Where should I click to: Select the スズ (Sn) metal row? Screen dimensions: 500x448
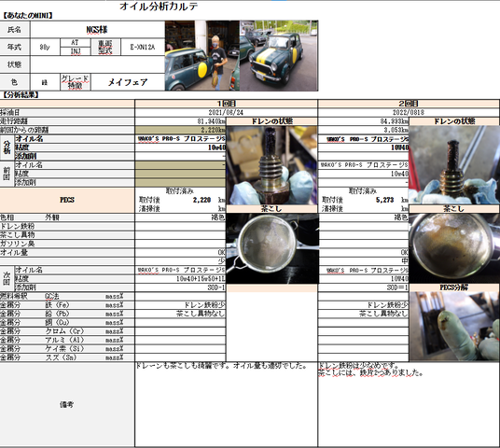click(x=67, y=357)
